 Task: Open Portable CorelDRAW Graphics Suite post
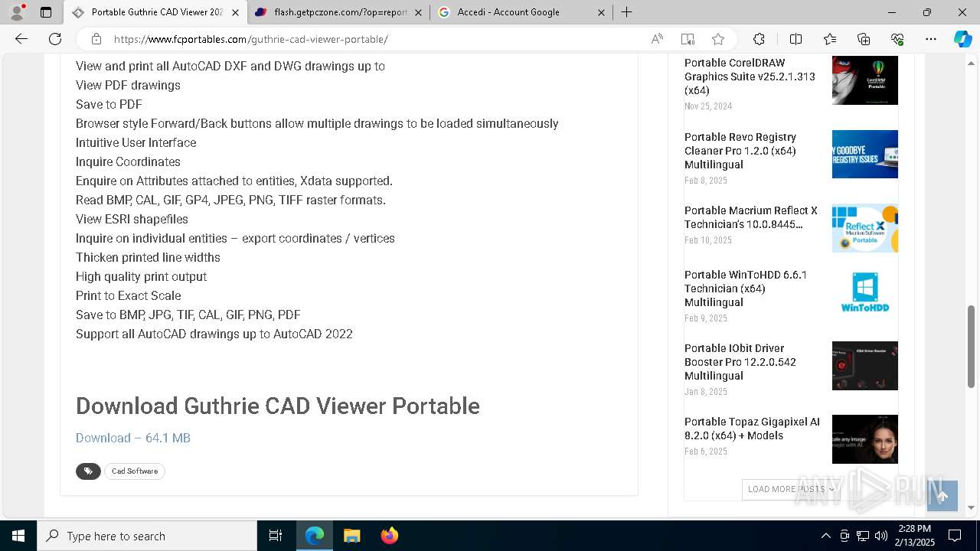click(x=750, y=77)
